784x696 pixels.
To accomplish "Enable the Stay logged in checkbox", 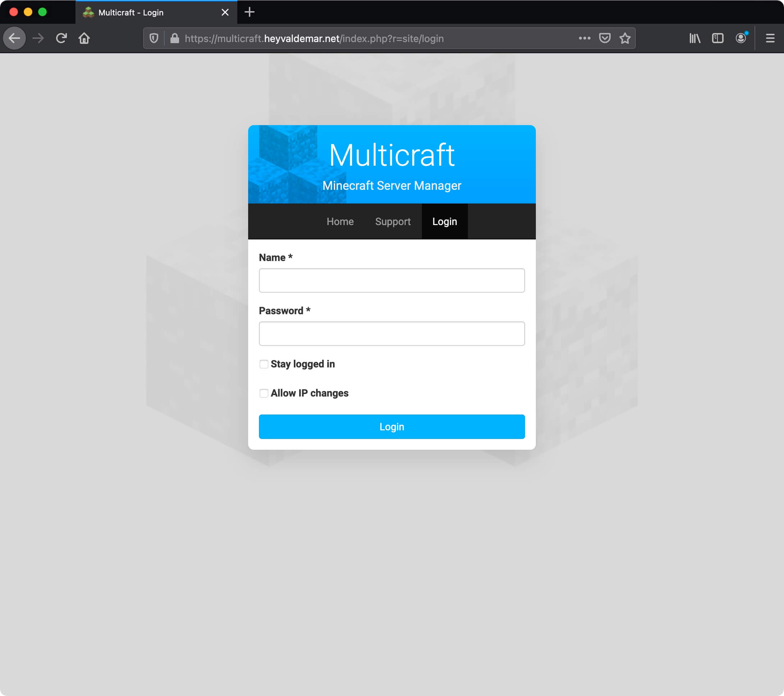I will (263, 363).
